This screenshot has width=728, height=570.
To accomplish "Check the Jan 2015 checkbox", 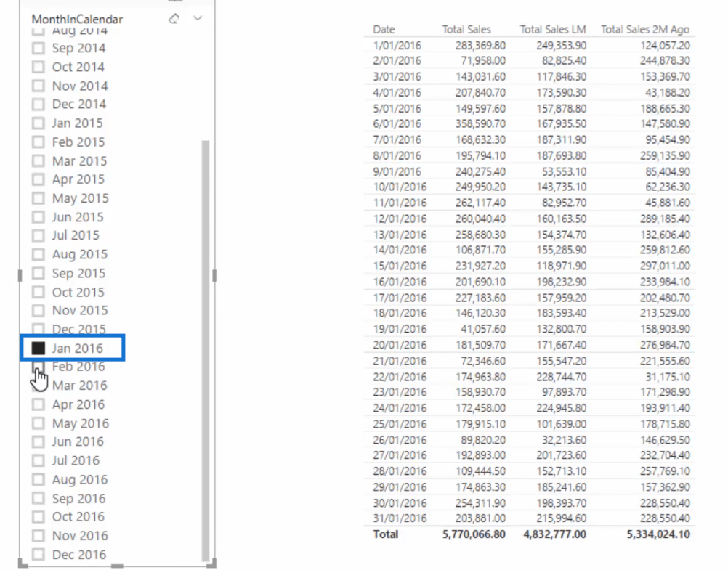I will click(x=39, y=123).
